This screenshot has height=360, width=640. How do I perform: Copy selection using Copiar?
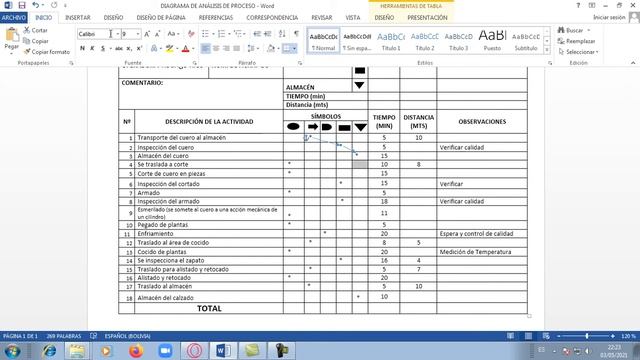36,41
